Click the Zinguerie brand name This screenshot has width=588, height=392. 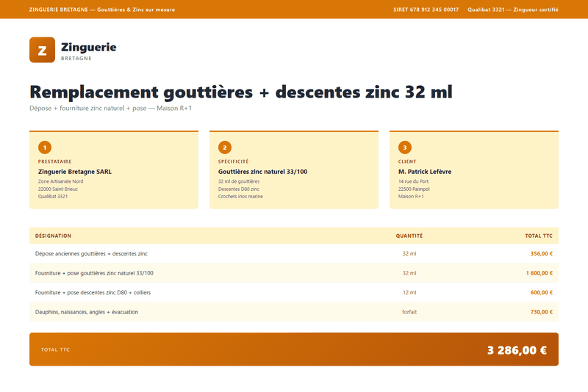[x=88, y=47]
